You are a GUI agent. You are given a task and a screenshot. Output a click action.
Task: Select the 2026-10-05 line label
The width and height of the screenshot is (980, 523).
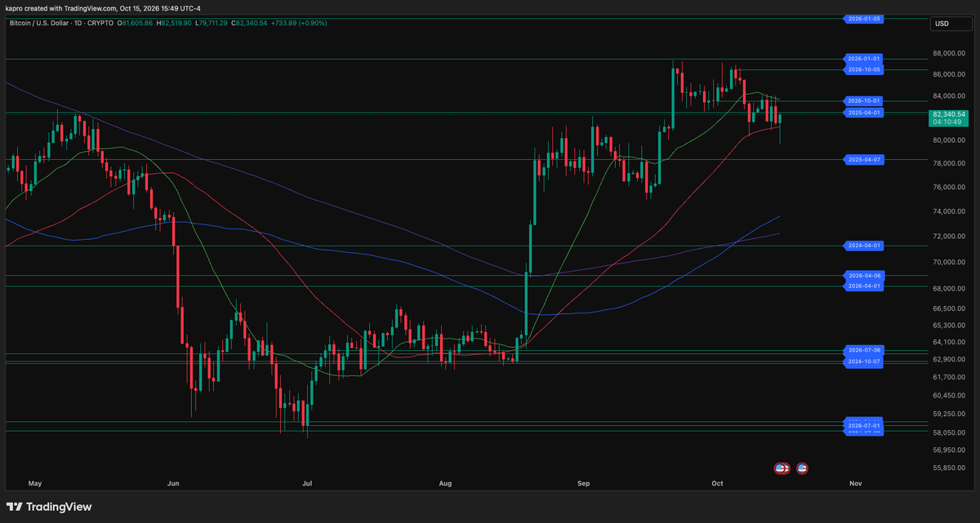tap(864, 69)
